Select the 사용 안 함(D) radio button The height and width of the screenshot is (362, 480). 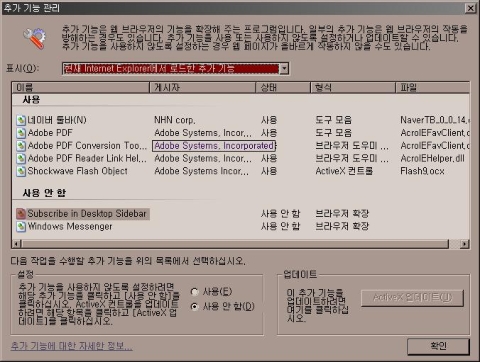[x=195, y=307]
